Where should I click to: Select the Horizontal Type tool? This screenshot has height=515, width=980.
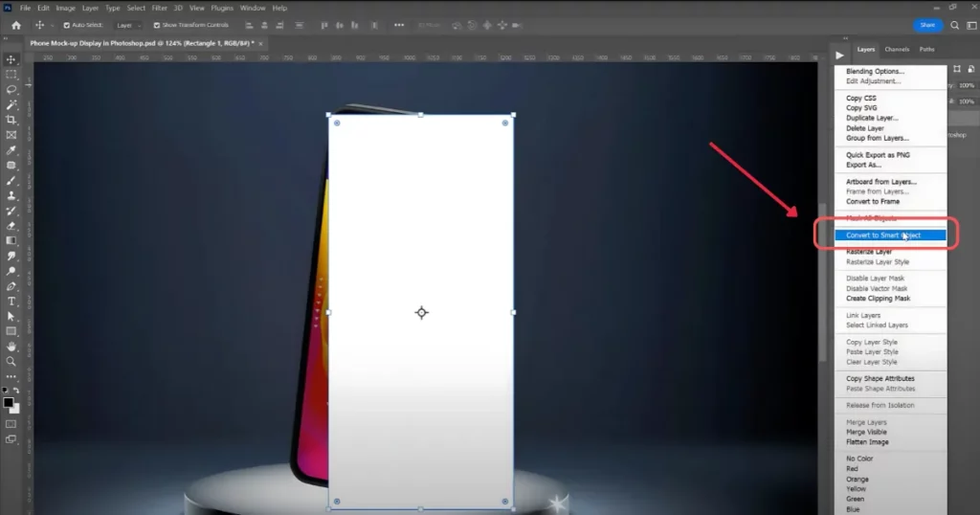tap(11, 302)
